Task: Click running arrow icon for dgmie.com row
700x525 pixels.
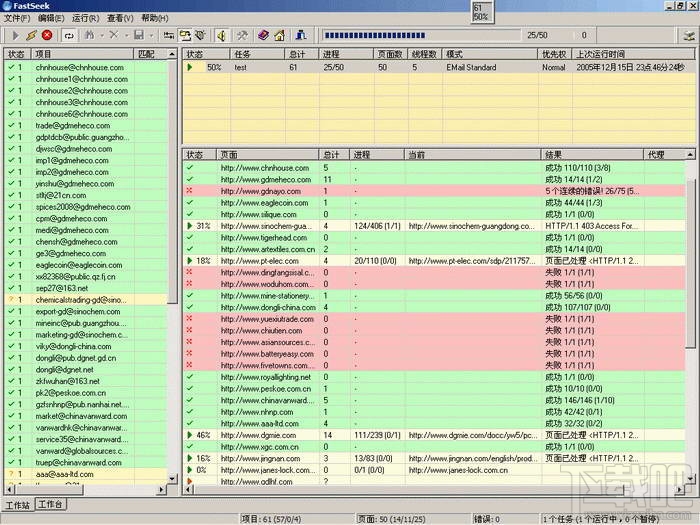Action: click(190, 435)
